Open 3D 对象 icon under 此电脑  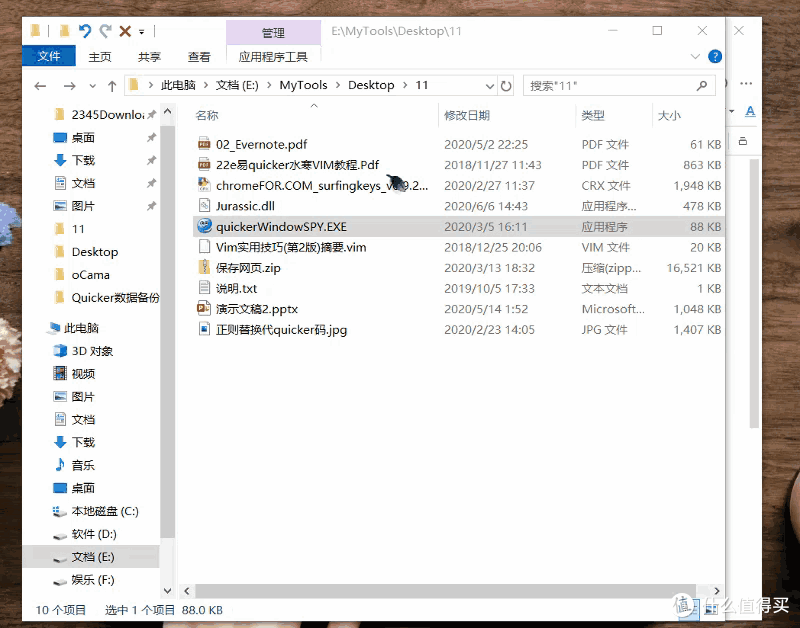tap(60, 350)
